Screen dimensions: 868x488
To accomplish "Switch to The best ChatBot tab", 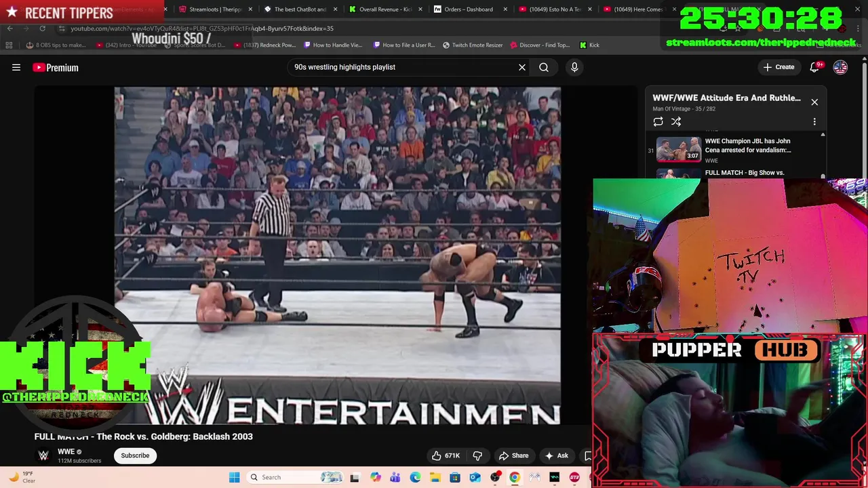I will [295, 9].
